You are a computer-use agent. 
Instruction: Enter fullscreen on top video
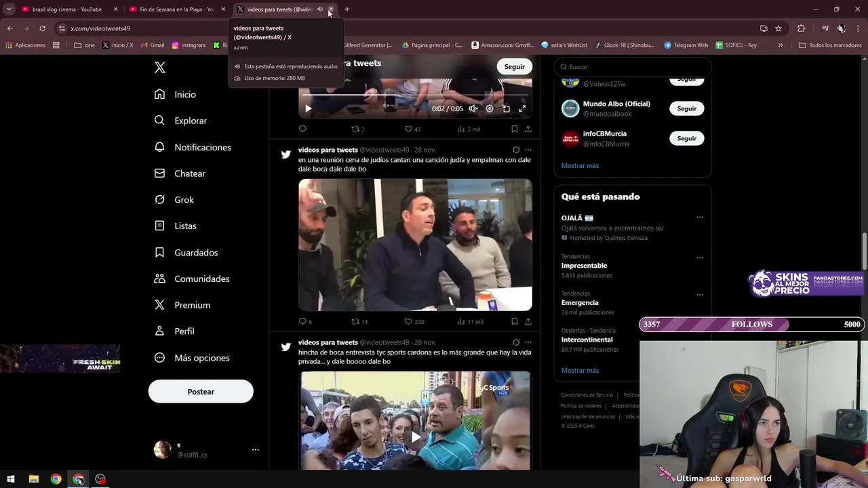coord(522,108)
